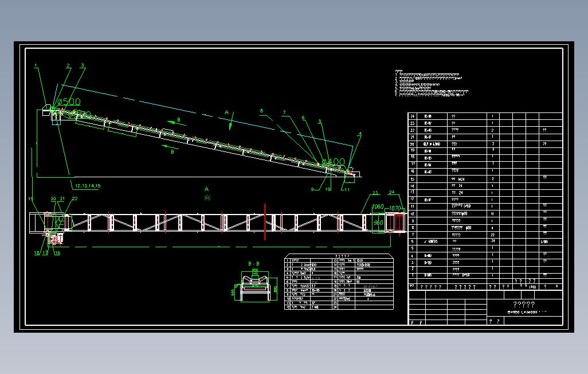Click the large ????? title in the title block
The height and width of the screenshot is (374, 588).
coord(523,304)
